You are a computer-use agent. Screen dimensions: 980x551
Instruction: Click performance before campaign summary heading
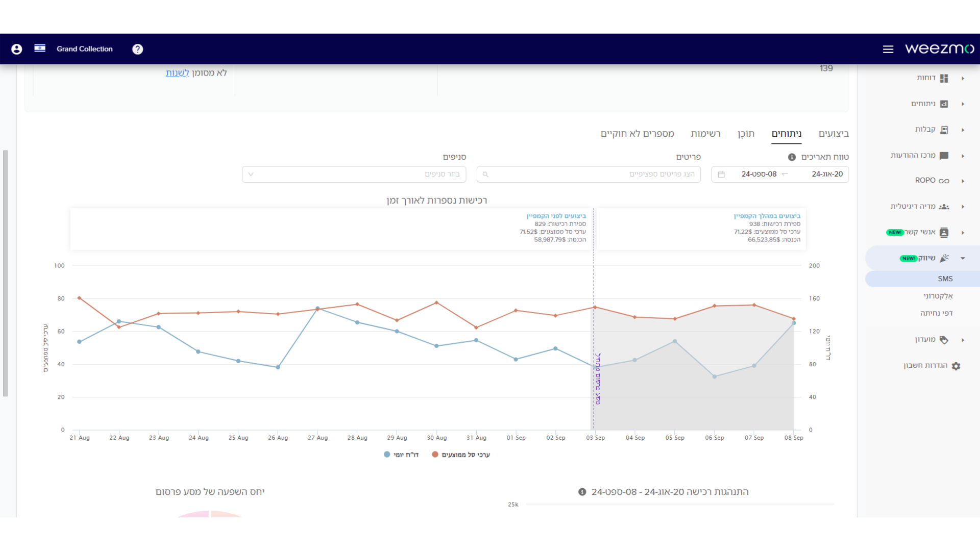pyautogui.click(x=556, y=216)
